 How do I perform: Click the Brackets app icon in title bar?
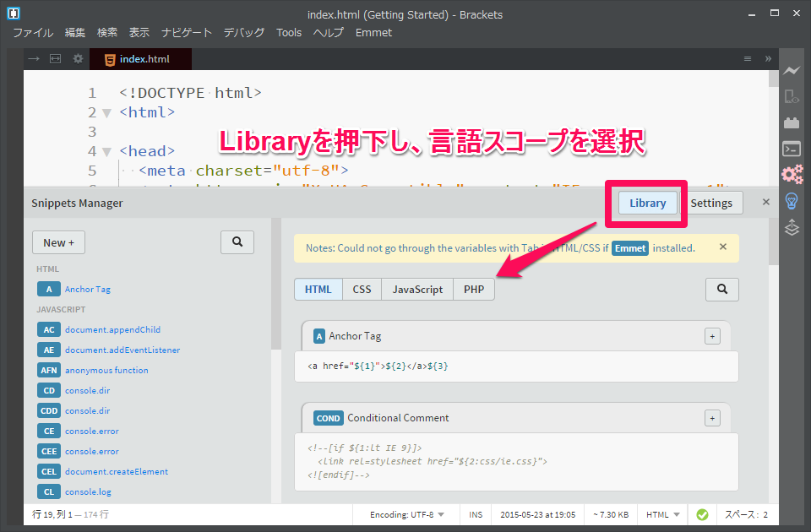click(x=14, y=14)
